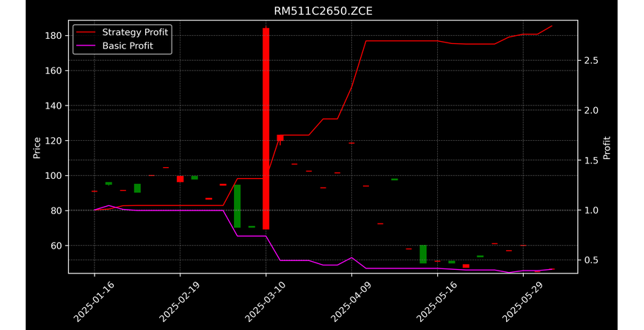Click the 1.0 profit tick label
Image resolution: width=644 pixels, height=330 pixels.
[590, 210]
